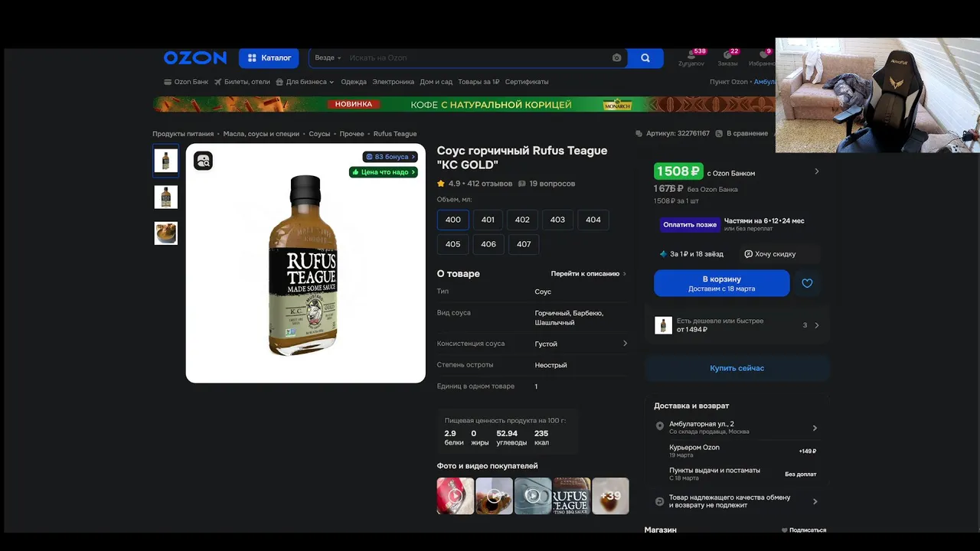Screen dimensions: 980x551
Task: Open the Заказы orders icon
Action: point(728,58)
